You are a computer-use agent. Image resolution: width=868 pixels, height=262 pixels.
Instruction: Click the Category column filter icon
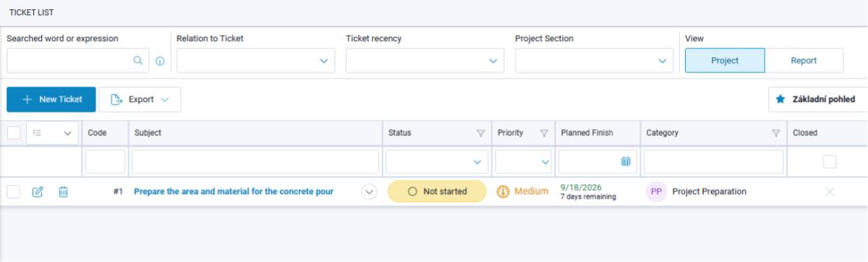[775, 133]
